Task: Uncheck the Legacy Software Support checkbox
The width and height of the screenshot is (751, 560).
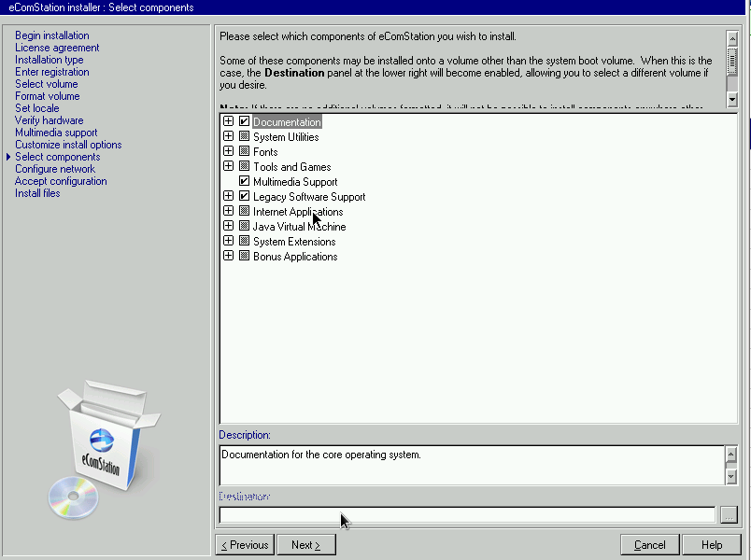Action: click(x=245, y=196)
